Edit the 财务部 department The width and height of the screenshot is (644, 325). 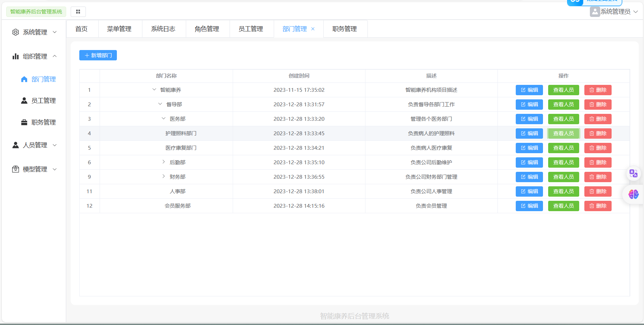point(529,177)
